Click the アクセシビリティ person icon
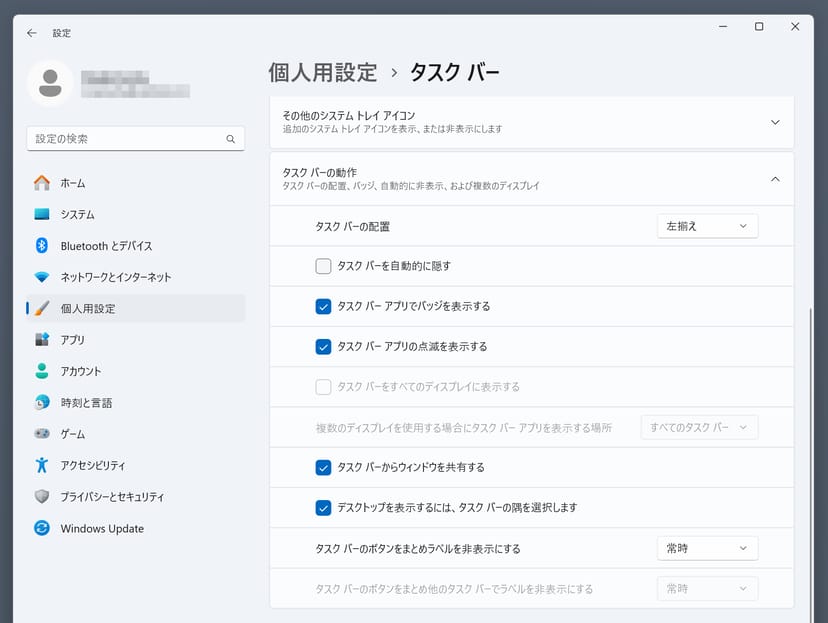Image resolution: width=828 pixels, height=623 pixels. click(x=42, y=465)
